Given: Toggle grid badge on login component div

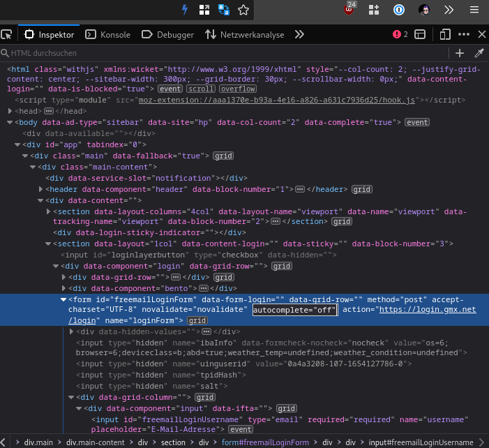Looking at the screenshot, I should (x=282, y=266).
